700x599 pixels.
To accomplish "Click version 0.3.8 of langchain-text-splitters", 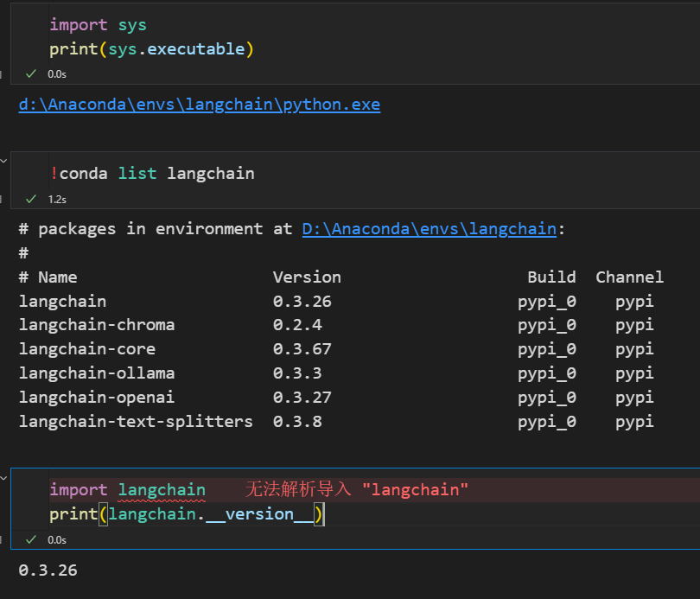I will [x=297, y=422].
